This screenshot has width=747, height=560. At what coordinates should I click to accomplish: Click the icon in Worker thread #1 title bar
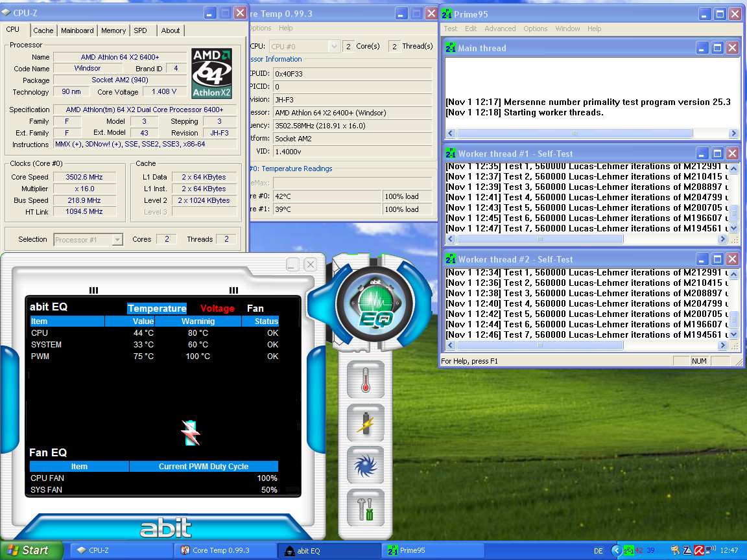click(x=450, y=154)
